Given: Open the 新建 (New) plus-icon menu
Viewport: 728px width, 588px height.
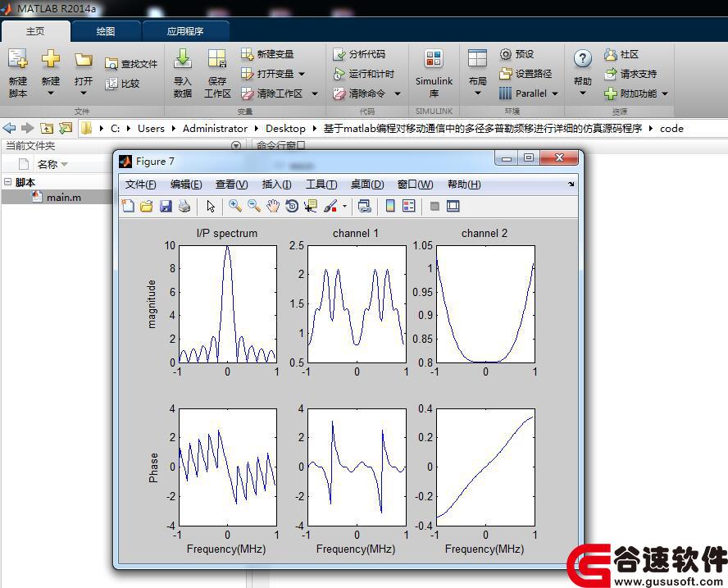Looking at the screenshot, I should (x=51, y=73).
